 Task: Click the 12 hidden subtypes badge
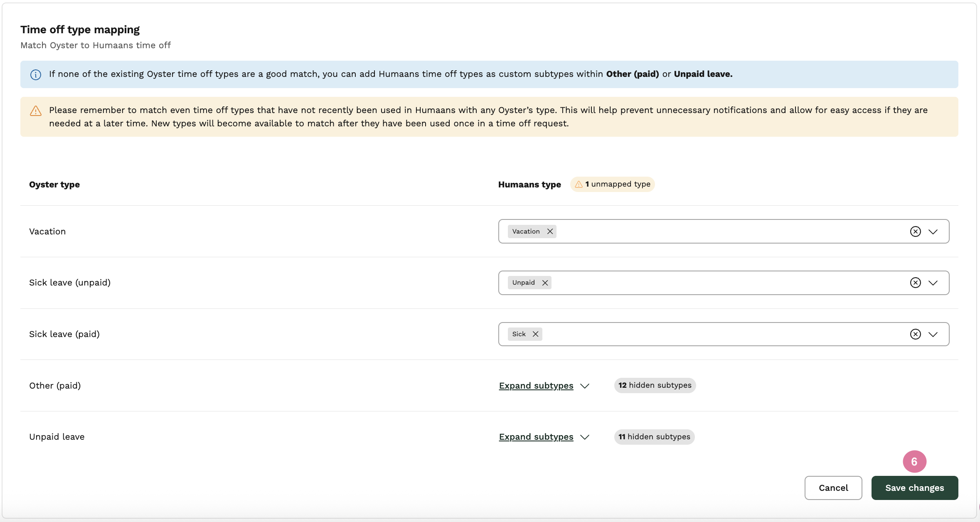[x=655, y=385]
